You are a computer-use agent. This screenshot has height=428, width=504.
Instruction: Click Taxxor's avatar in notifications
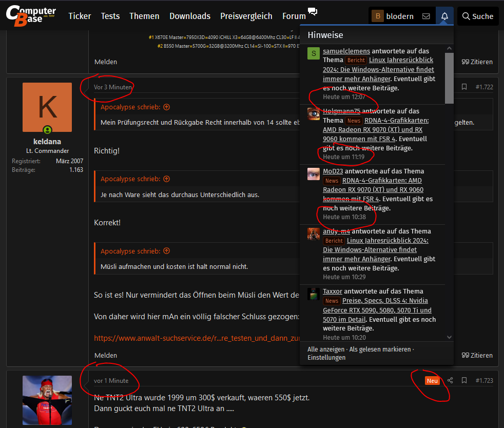point(314,294)
